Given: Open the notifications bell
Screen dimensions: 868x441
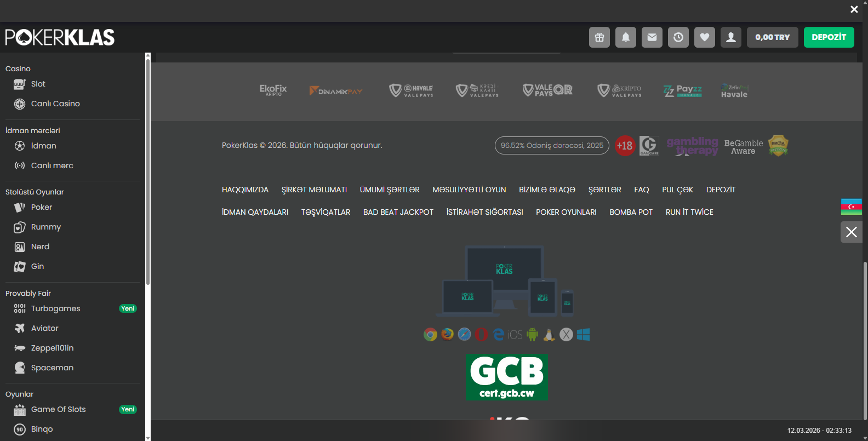Looking at the screenshot, I should pos(625,37).
